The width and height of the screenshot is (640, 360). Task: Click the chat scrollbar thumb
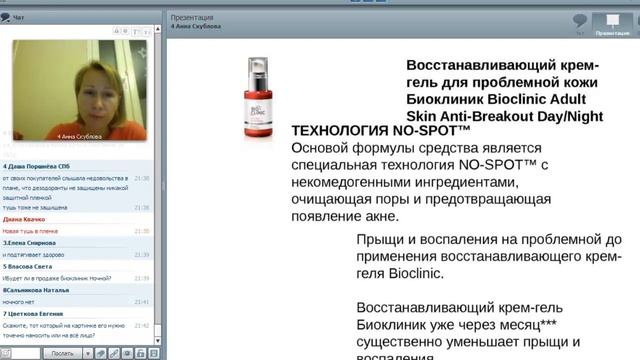[158, 331]
